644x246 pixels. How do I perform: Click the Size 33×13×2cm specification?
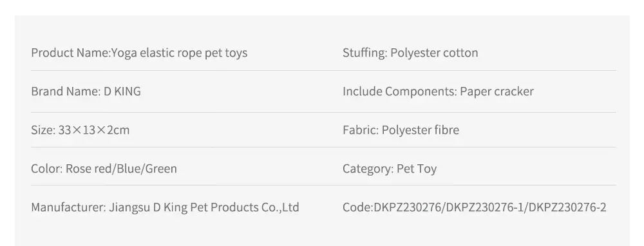[x=80, y=130]
